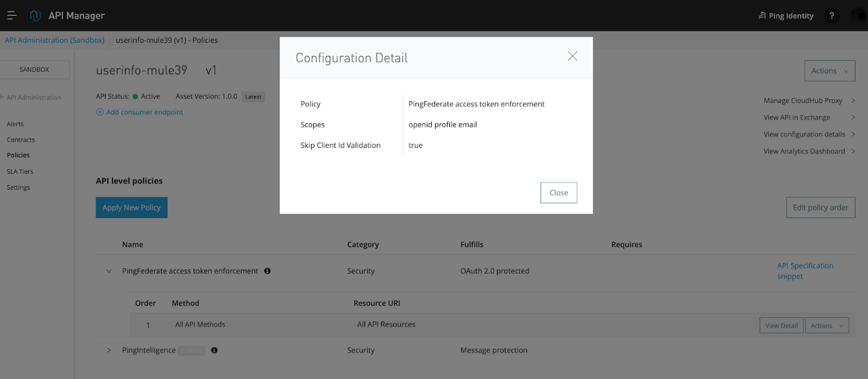Collapse the PingFederate access token enforcement row
Viewport: 868px width, 379px height.
(x=109, y=271)
